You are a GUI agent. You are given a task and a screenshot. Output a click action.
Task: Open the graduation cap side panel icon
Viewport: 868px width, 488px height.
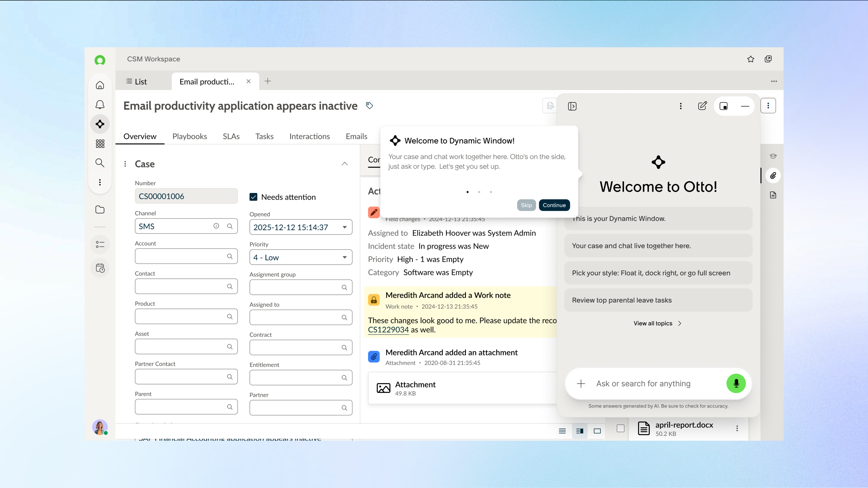coord(773,156)
